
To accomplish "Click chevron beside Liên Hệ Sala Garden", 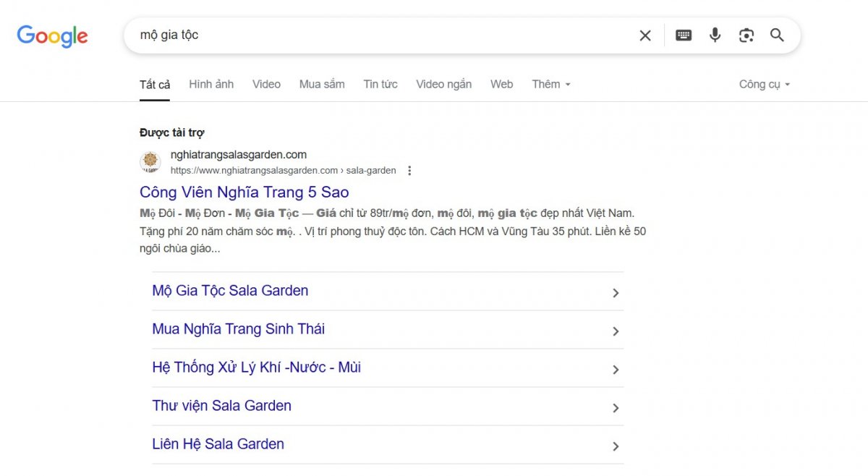I will point(616,446).
